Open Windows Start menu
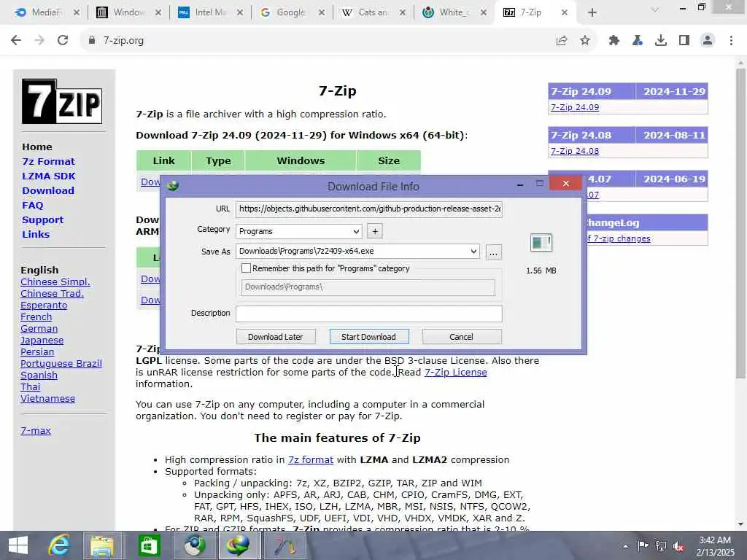The image size is (747, 560). tap(18, 545)
